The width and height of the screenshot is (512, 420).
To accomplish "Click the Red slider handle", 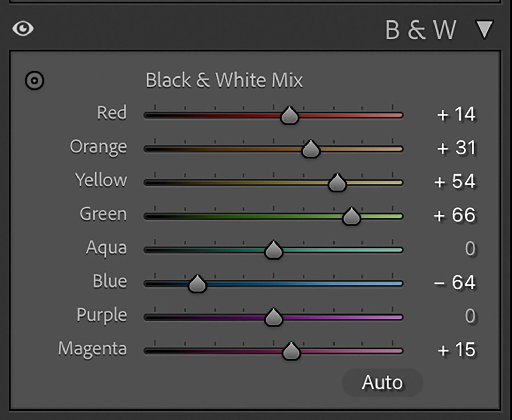I will tap(289, 116).
